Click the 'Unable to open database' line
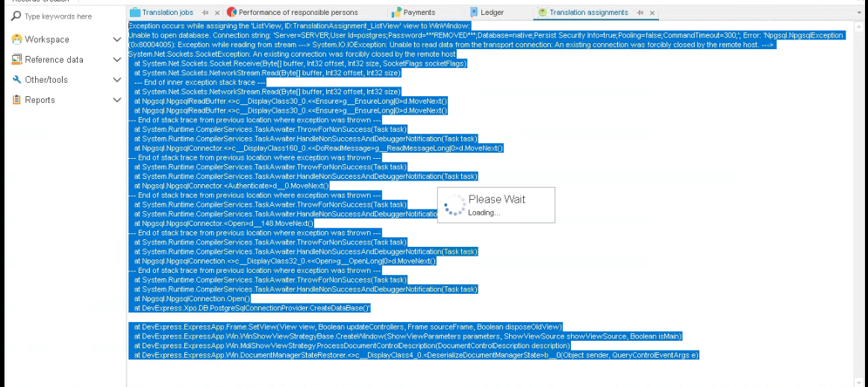Image resolution: width=868 pixels, height=387 pixels. 485,35
